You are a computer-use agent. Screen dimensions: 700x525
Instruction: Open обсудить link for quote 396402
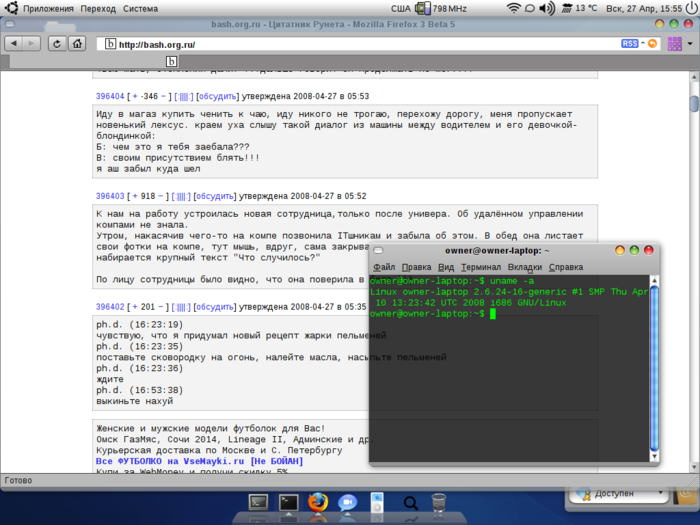pyautogui.click(x=215, y=307)
